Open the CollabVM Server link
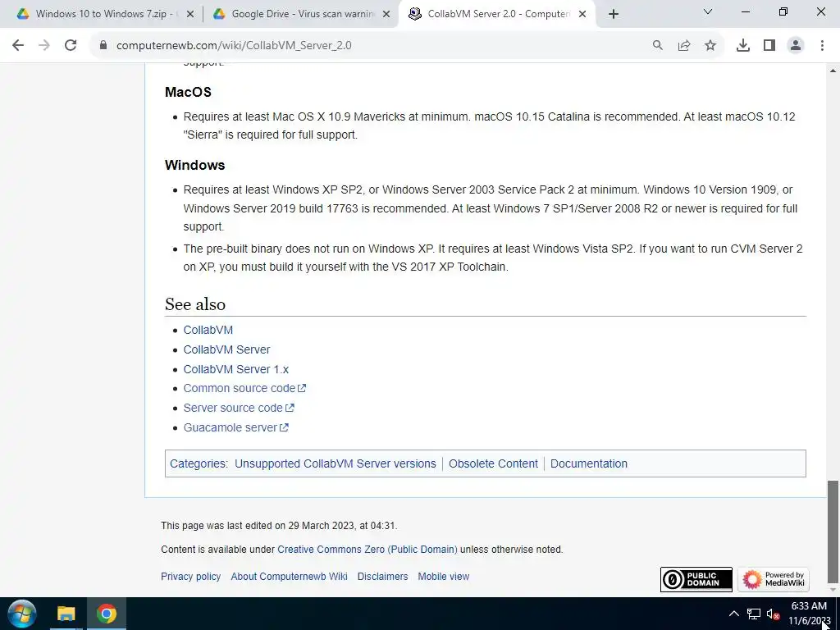 [x=226, y=349]
